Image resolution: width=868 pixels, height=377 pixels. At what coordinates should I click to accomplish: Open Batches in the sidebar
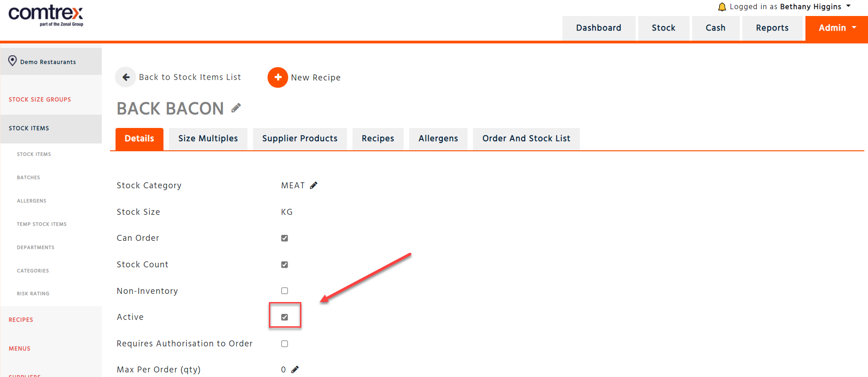click(x=28, y=177)
